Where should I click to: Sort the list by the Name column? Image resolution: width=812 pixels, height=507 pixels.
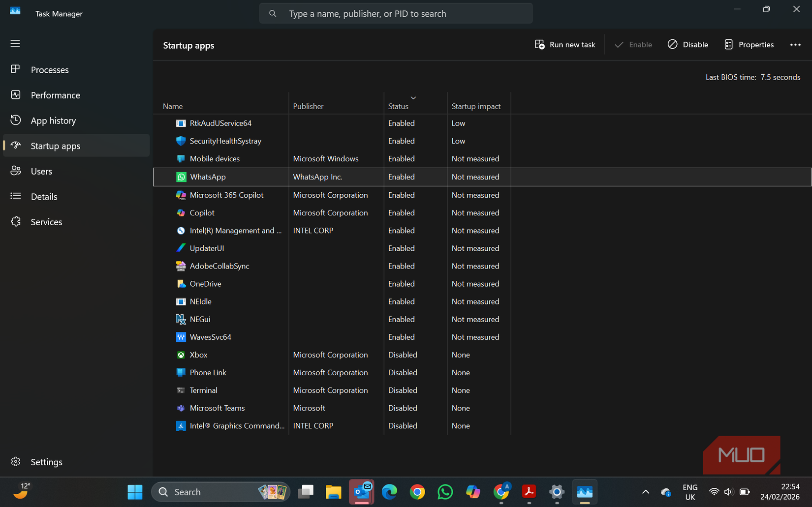[172, 106]
